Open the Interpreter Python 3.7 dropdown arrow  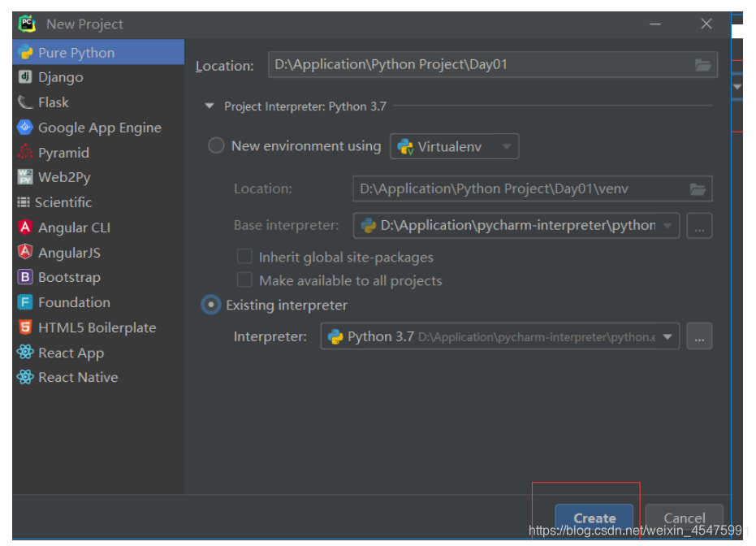tap(667, 336)
